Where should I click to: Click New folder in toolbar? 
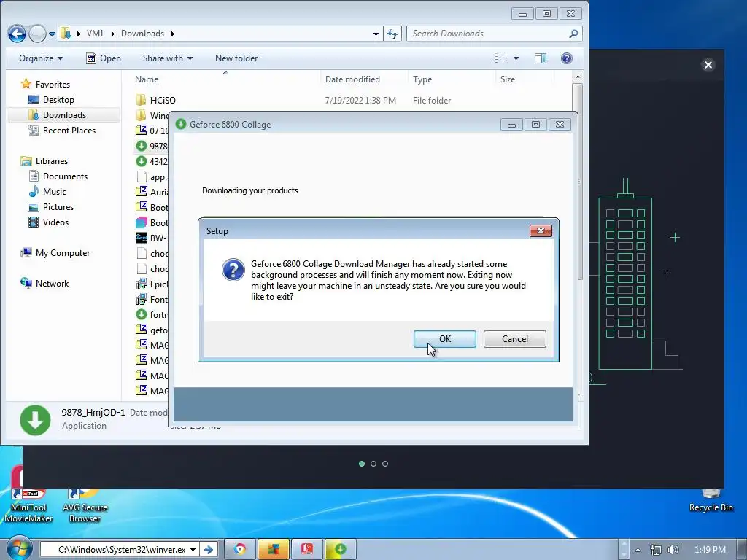click(236, 58)
